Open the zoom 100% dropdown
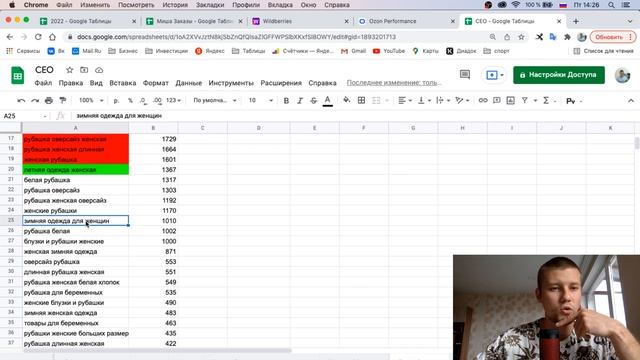640x360 pixels. pyautogui.click(x=91, y=100)
